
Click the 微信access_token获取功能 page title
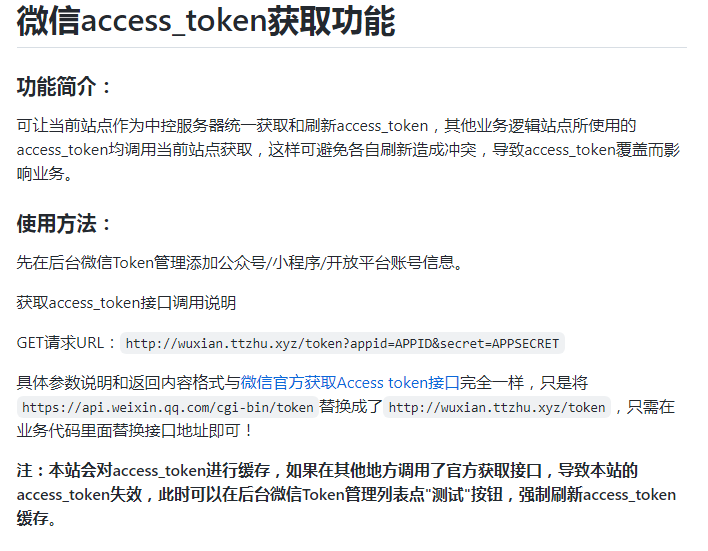206,21
